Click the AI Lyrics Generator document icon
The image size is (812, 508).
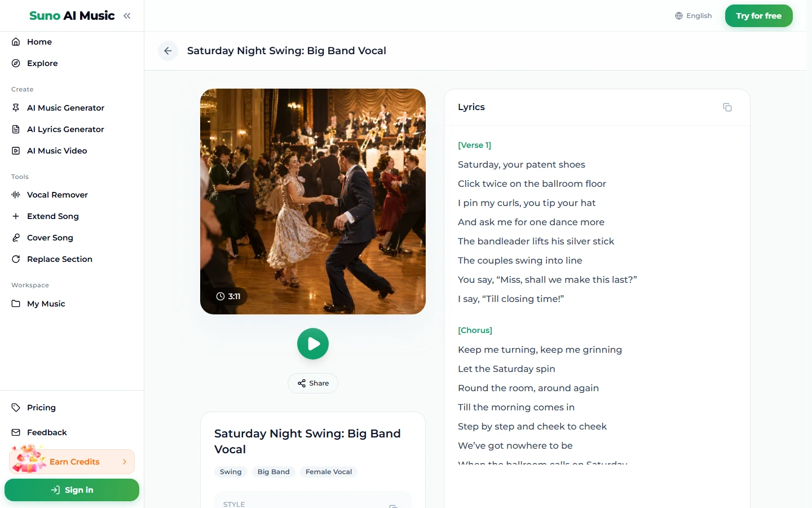[x=16, y=129]
